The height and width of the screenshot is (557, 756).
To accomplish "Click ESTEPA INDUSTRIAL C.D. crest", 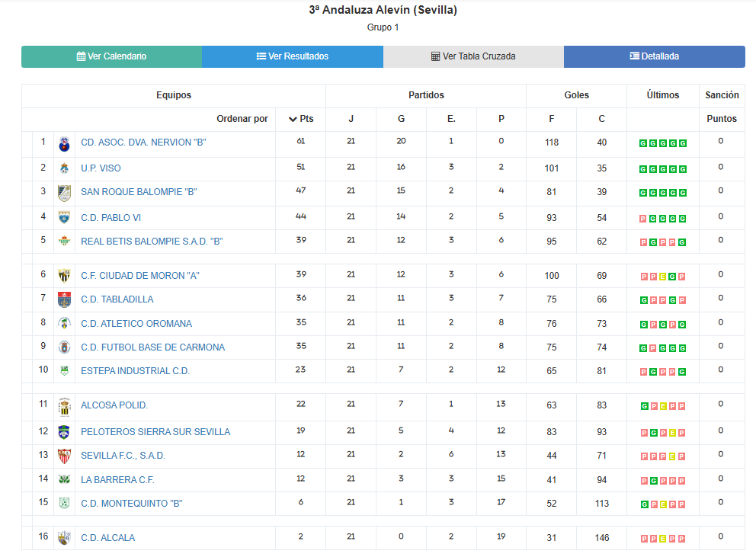I will [64, 371].
